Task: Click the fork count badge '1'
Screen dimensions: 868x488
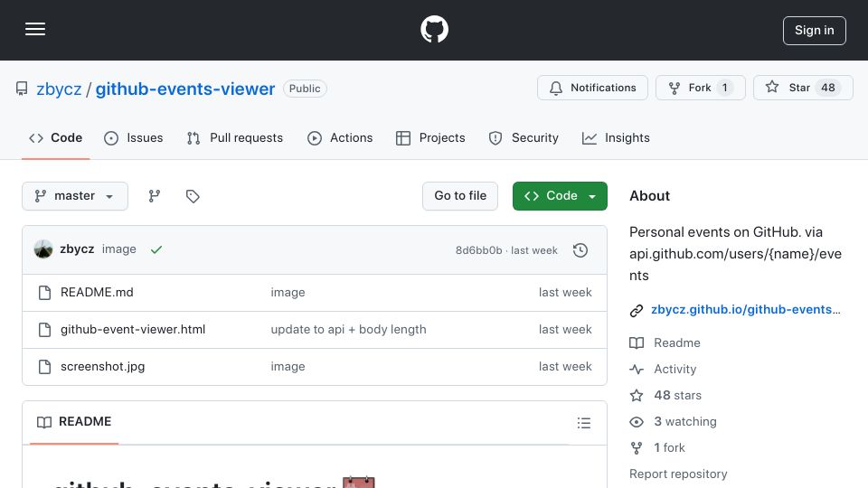Action: (x=724, y=88)
